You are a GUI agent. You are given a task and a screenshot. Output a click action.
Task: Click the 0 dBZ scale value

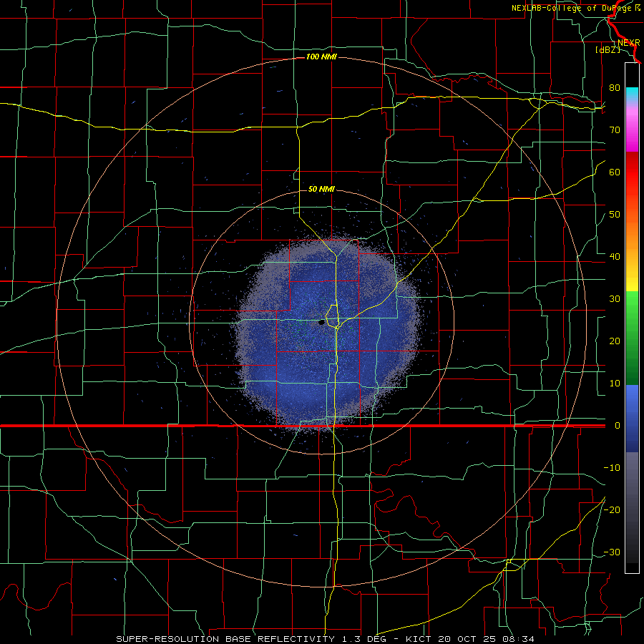click(618, 426)
